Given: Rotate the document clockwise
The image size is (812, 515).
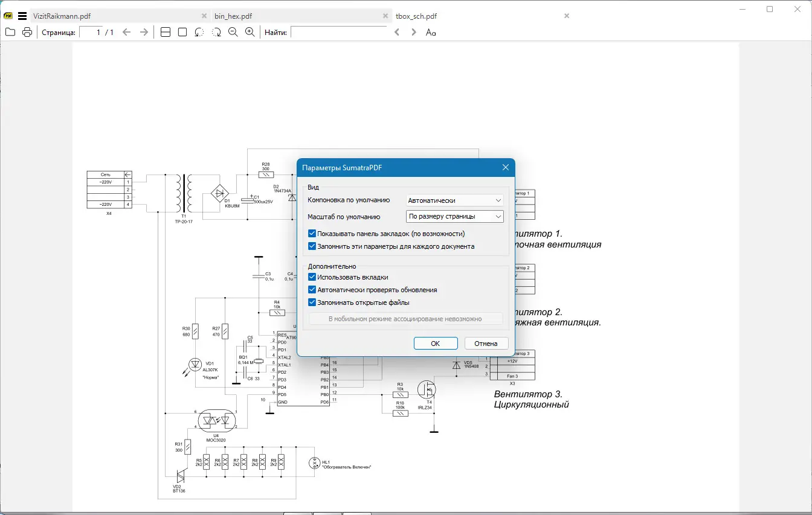Looking at the screenshot, I should tap(216, 32).
